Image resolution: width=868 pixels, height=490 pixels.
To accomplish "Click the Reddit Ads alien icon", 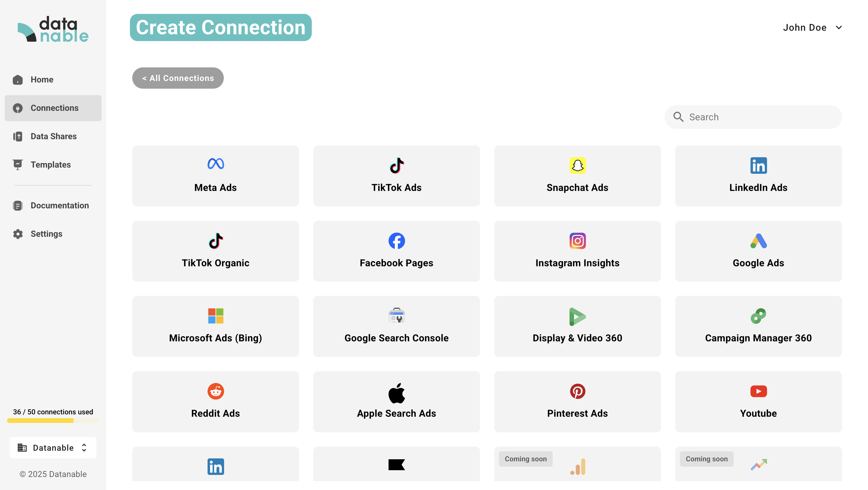I will point(216,391).
